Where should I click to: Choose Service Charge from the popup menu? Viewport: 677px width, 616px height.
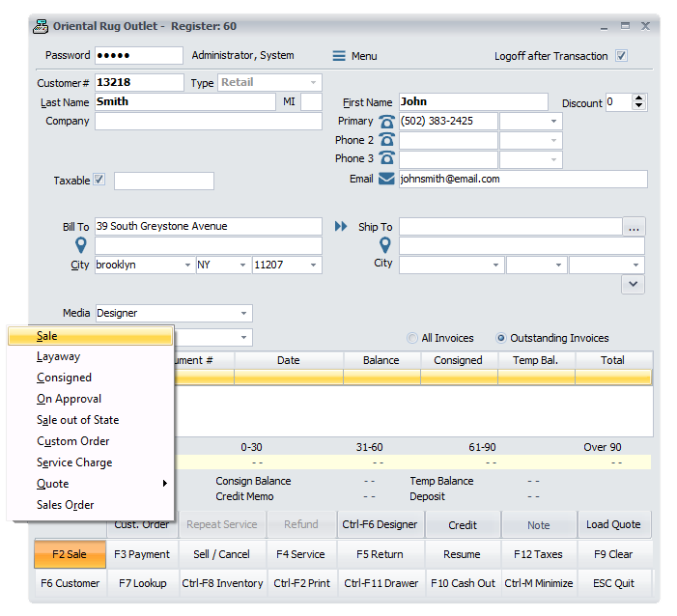pyautogui.click(x=90, y=462)
